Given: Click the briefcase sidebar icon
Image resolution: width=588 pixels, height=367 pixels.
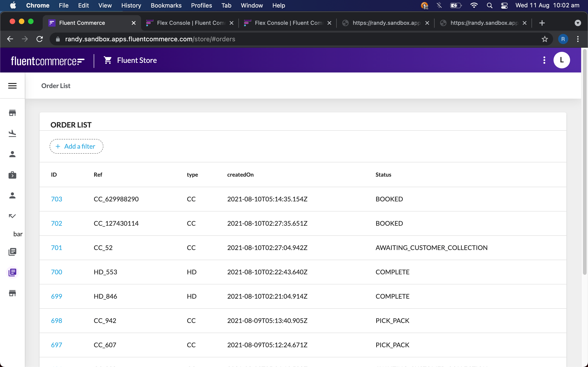Looking at the screenshot, I should [x=12, y=175].
